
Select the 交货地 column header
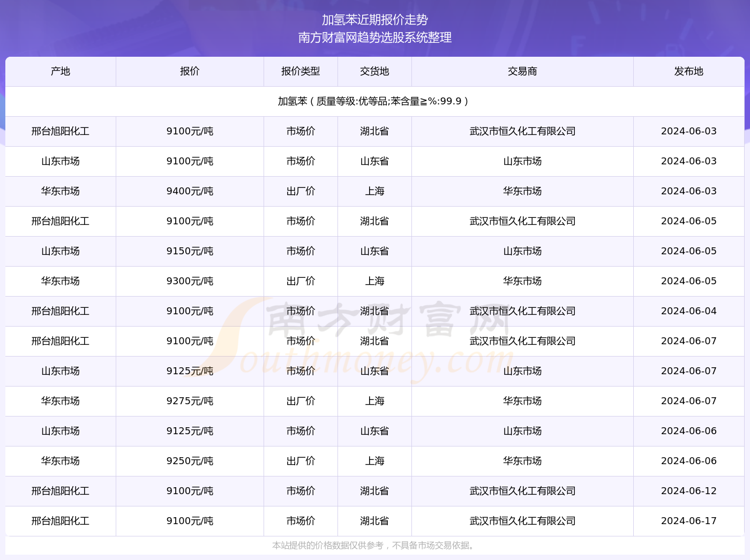[x=374, y=71]
